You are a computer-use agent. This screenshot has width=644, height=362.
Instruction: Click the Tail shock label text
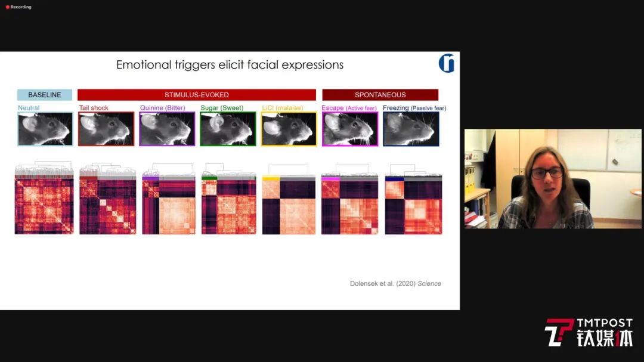94,108
